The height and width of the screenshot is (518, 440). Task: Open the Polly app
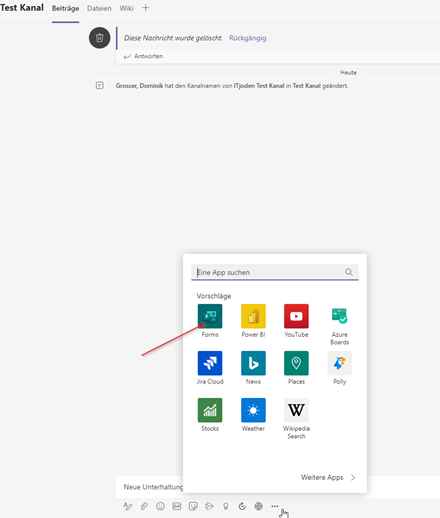339,363
